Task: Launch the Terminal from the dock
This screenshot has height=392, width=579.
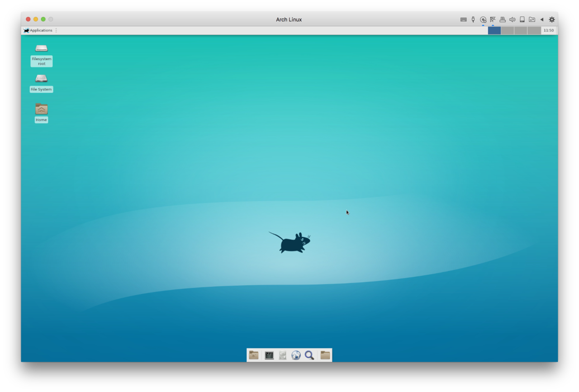Action: 269,355
